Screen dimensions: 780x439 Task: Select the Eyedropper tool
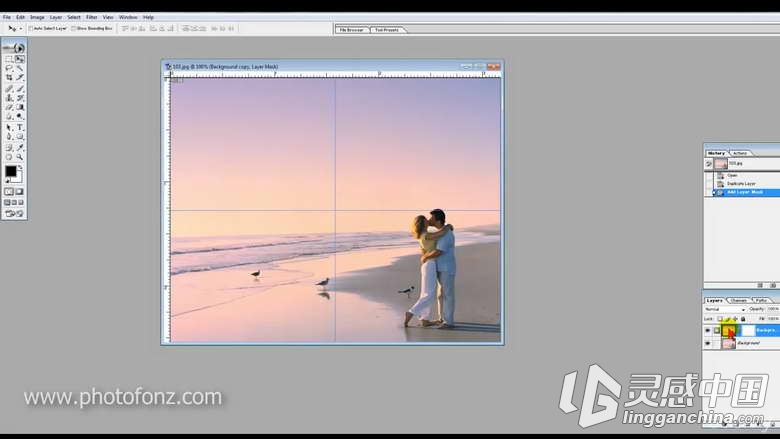(x=20, y=147)
